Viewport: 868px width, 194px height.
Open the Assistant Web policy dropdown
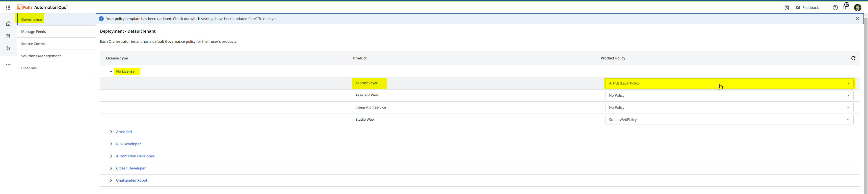pyautogui.click(x=729, y=95)
